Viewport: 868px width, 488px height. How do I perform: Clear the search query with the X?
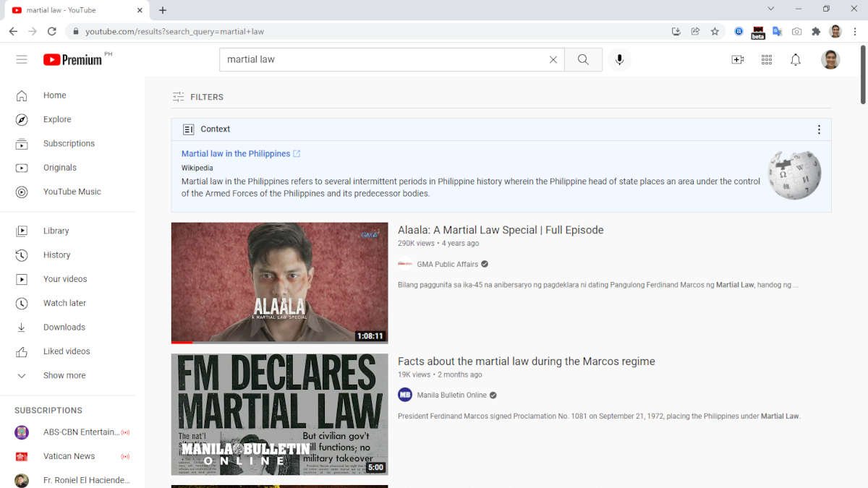[x=553, y=59]
